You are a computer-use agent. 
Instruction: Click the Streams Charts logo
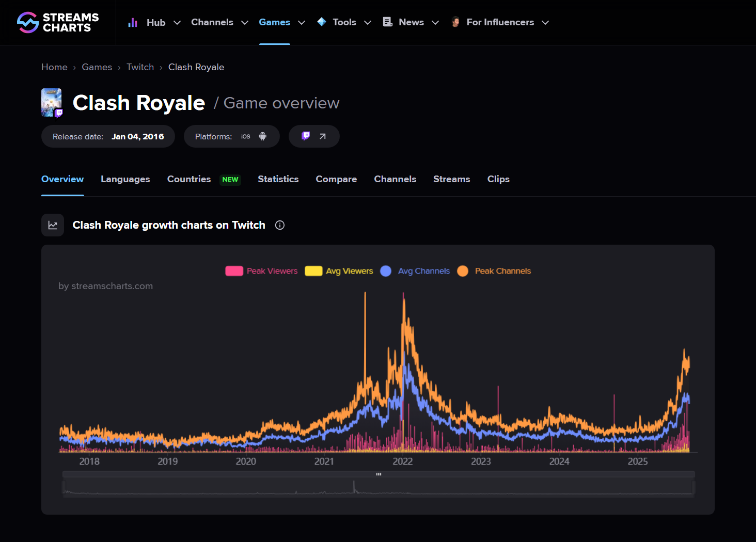point(58,22)
